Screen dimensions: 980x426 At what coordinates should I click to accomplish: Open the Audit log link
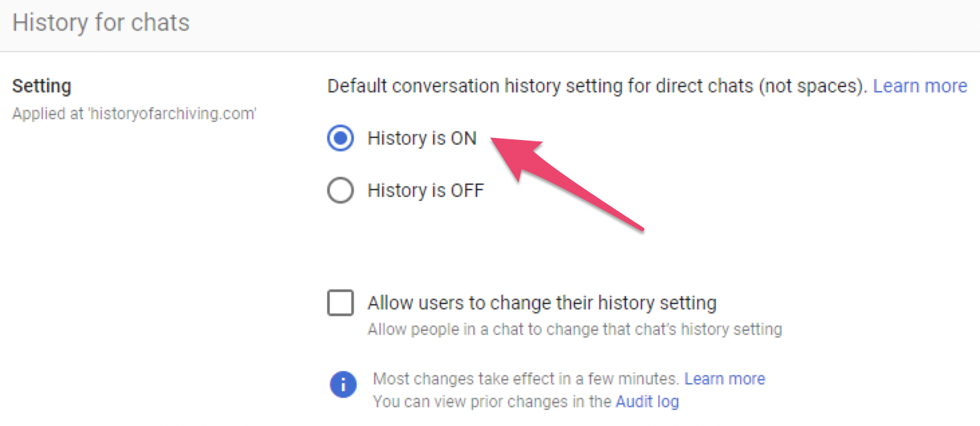[x=647, y=402]
